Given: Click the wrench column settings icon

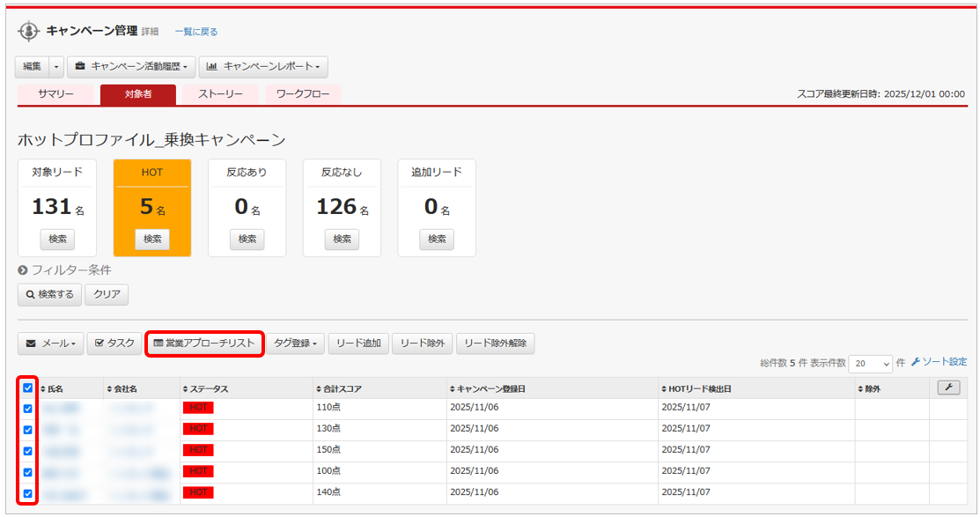Looking at the screenshot, I should point(948,388).
